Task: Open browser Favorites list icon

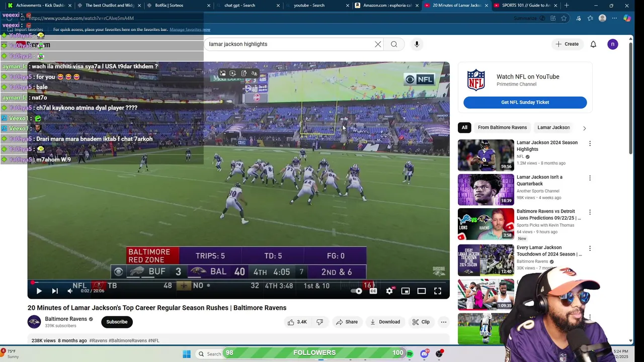Action: point(590,18)
